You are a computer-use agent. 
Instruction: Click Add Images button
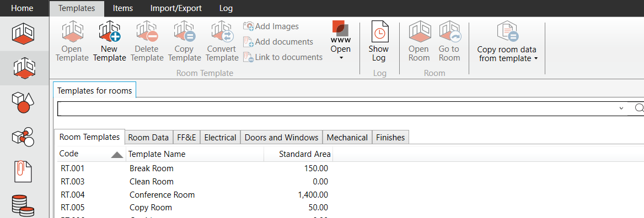pyautogui.click(x=271, y=26)
